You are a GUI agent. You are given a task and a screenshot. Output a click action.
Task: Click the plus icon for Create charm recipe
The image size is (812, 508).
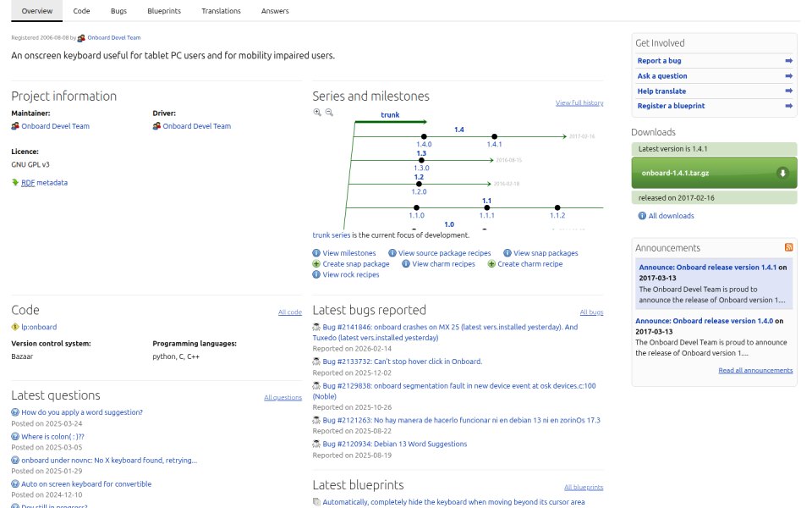491,264
